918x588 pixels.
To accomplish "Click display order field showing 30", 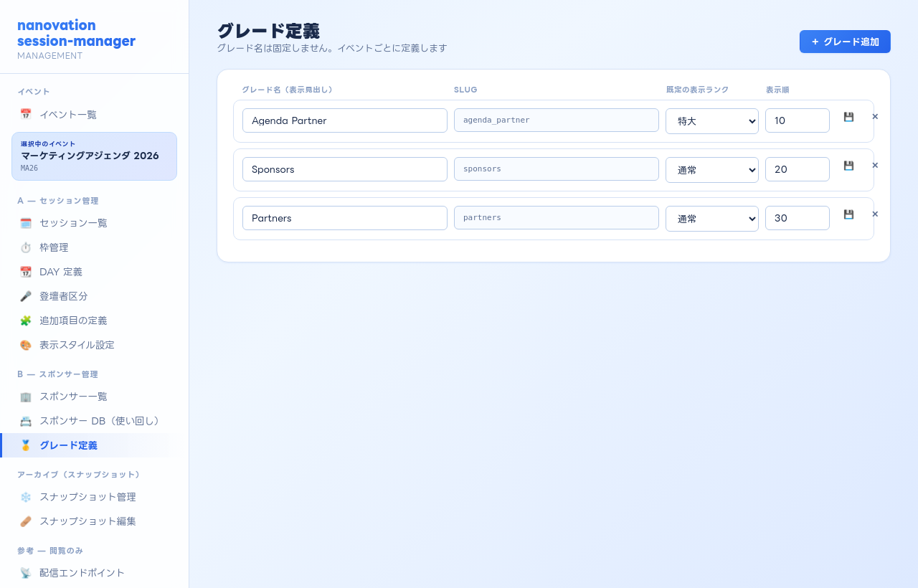I will pos(798,218).
